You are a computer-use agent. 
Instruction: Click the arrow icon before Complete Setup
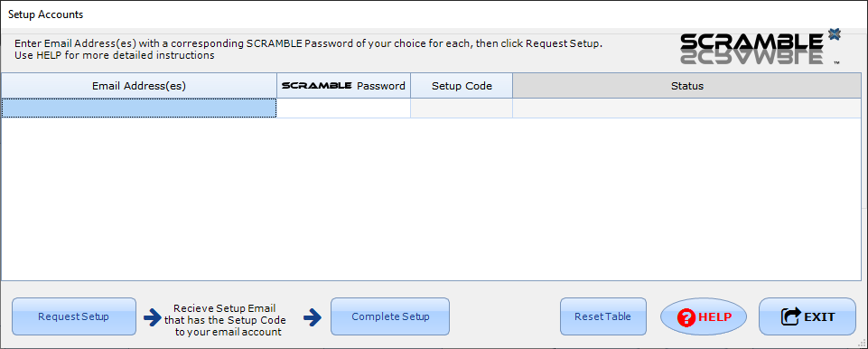[313, 317]
